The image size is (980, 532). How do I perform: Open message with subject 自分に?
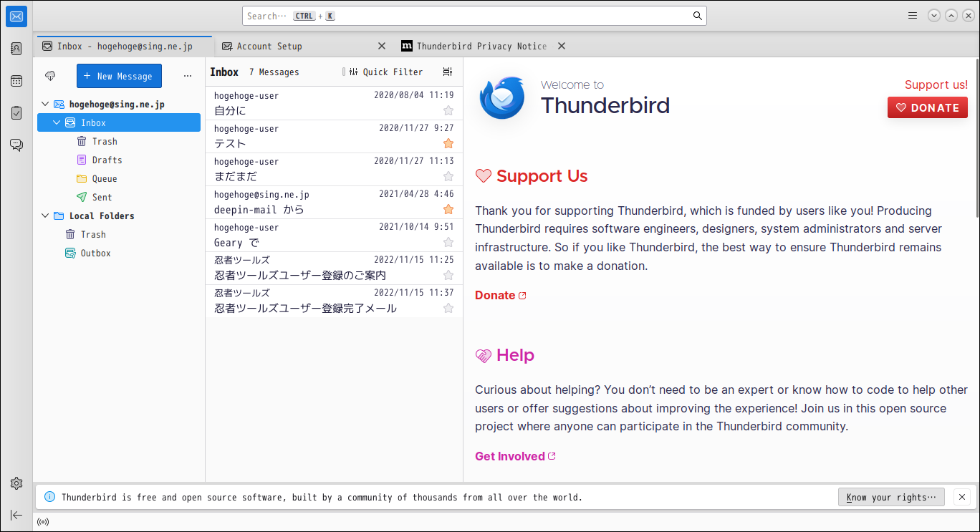click(334, 103)
